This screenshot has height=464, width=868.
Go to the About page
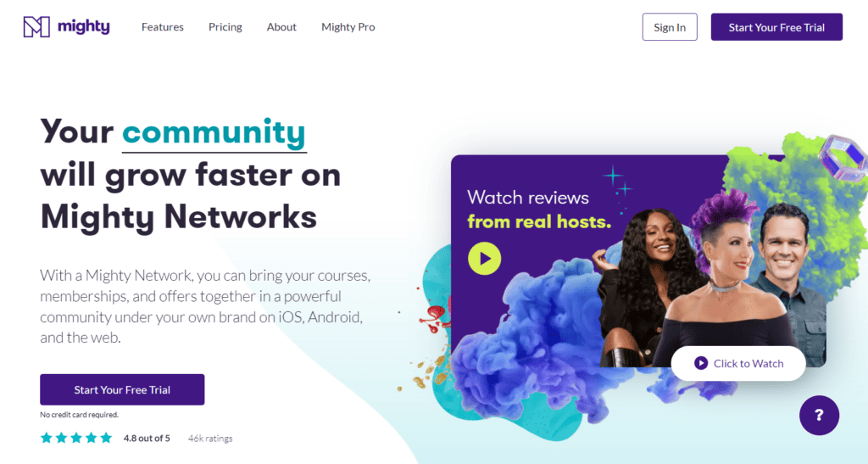pyautogui.click(x=281, y=26)
